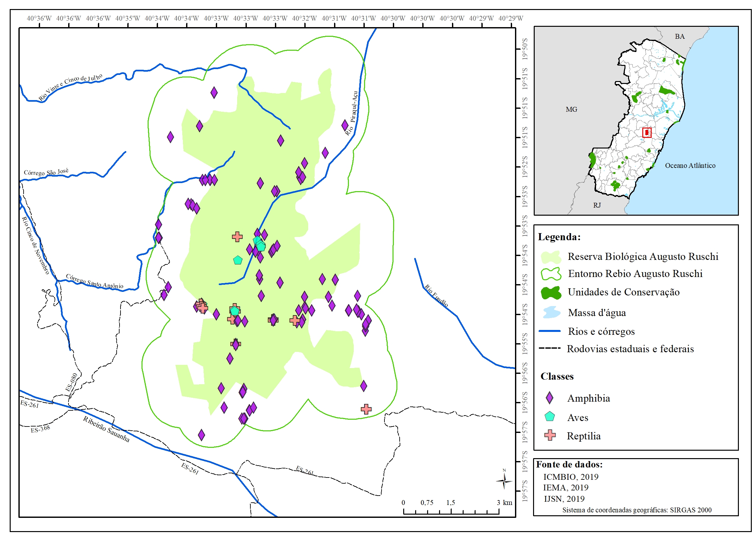Click the dashed Rodovias legend line symbol
This screenshot has width=756, height=534.
tap(550, 348)
